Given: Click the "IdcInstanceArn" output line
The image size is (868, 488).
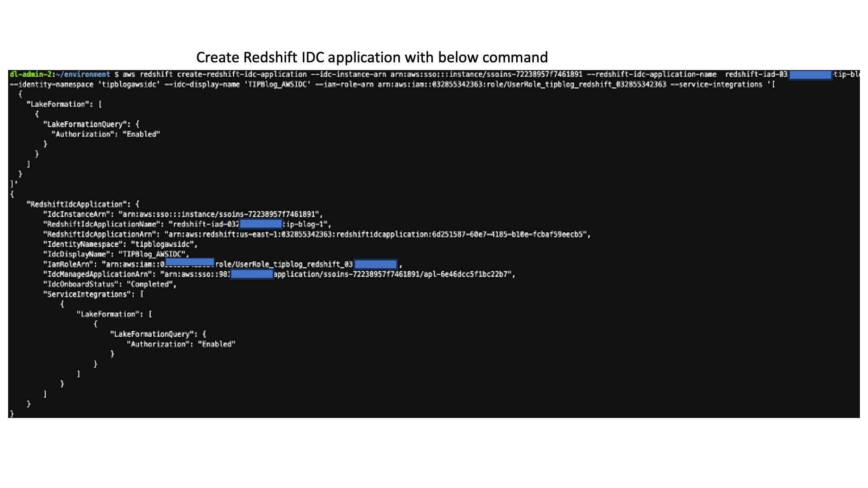Looking at the screenshot, I should (183, 214).
